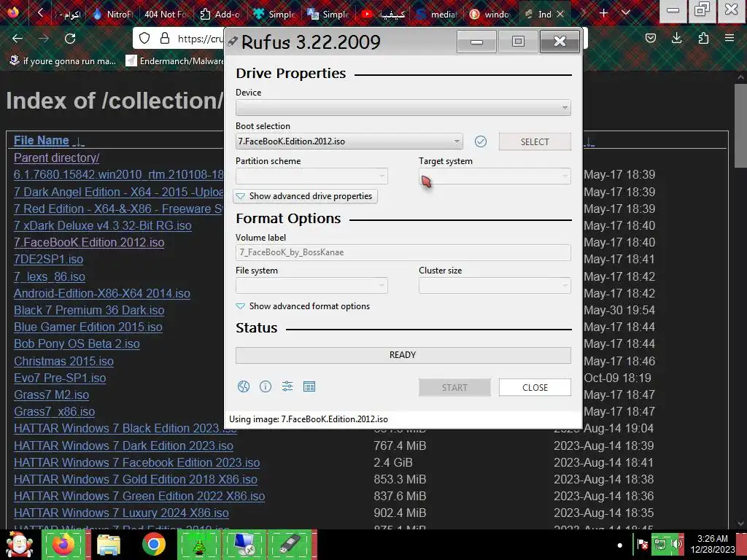
Task: Open the Parent directory link
Action: [56, 157]
